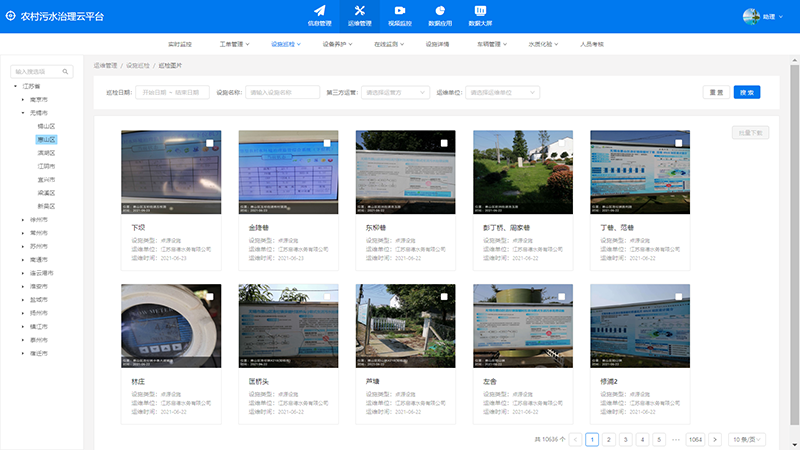Tick the checkbox on 林庄 card
This screenshot has height=450, width=800.
point(211,298)
